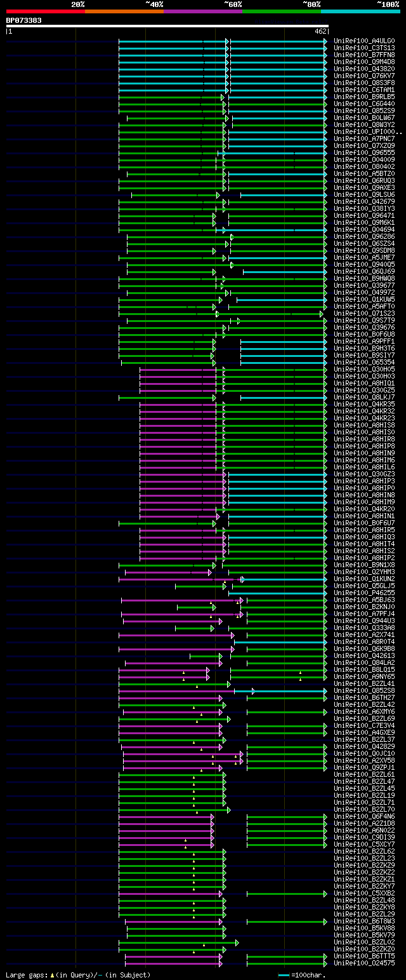Select the UniRef100_A8HIL6 label
Viewport: 406px width, 980px height.
[x=364, y=467]
